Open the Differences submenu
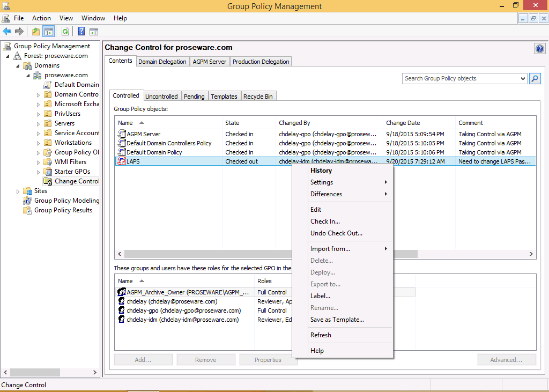This screenshot has width=549, height=392. [x=326, y=194]
